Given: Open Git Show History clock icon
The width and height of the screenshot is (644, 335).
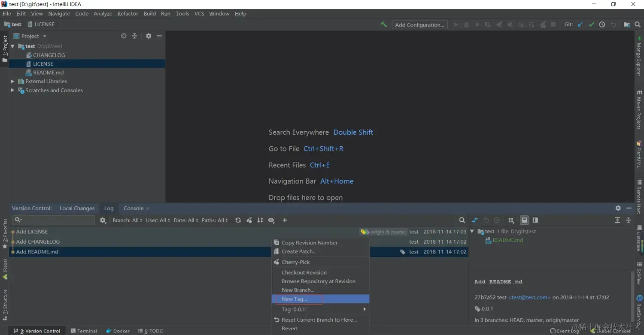Looking at the screenshot, I should (x=602, y=24).
